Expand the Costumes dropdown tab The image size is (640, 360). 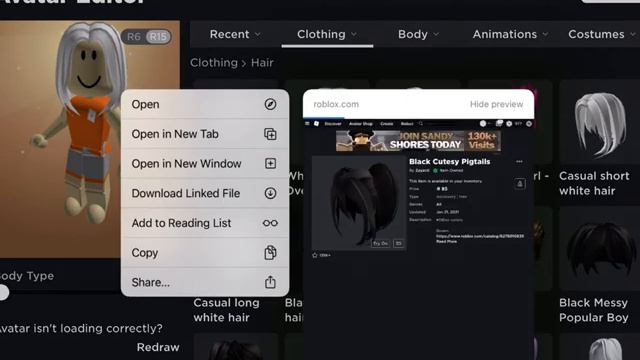602,34
